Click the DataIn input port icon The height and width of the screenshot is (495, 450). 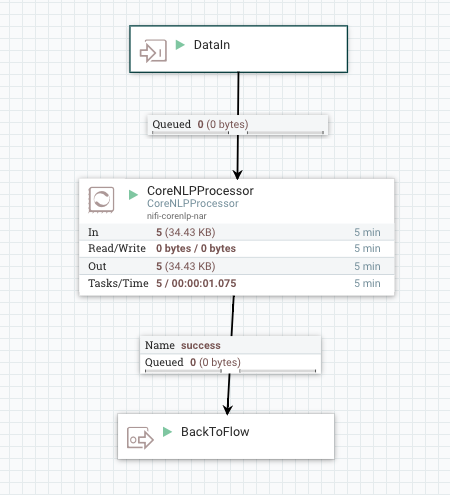[x=153, y=51]
